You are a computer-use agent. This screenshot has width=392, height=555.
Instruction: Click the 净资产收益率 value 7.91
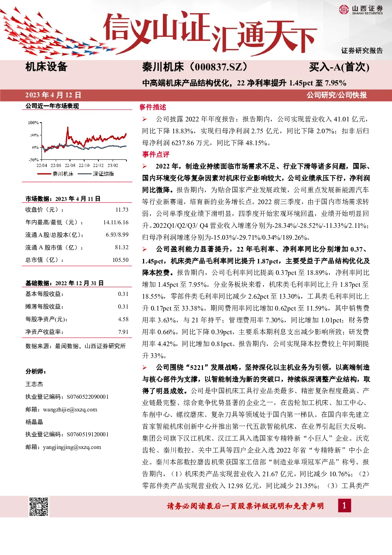pyautogui.click(x=123, y=332)
